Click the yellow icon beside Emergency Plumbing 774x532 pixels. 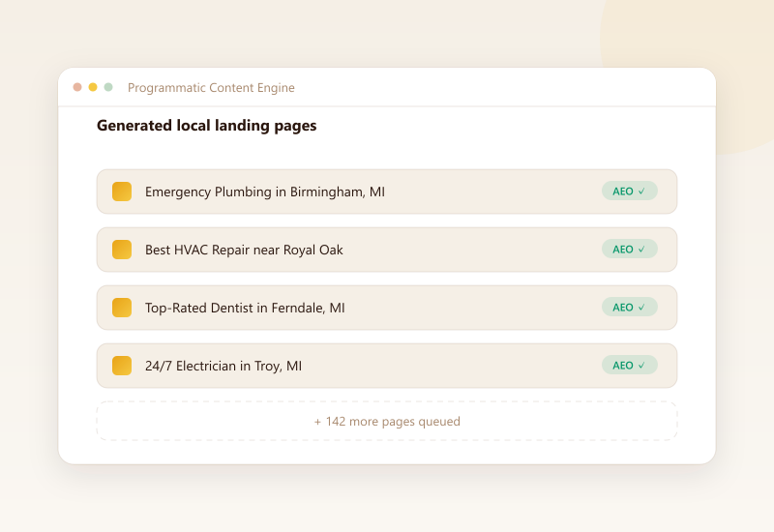click(x=122, y=192)
